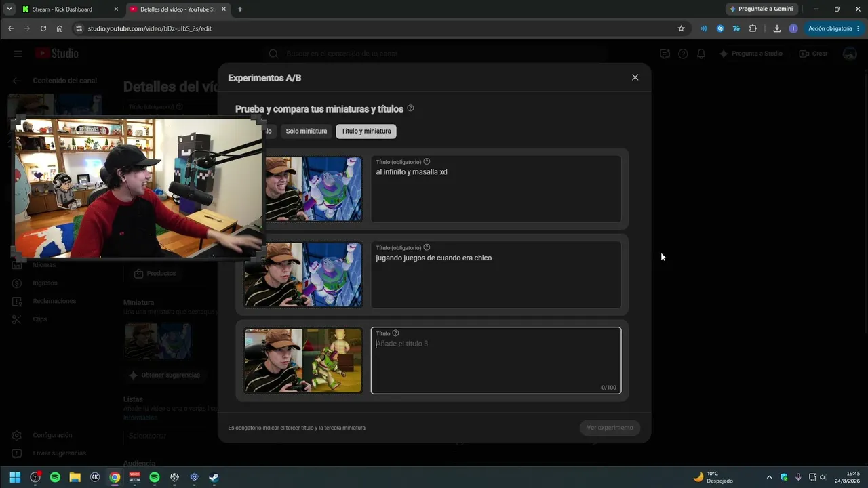Open the Chrome tab search dropdown
The width and height of the screenshot is (868, 488).
point(9,9)
